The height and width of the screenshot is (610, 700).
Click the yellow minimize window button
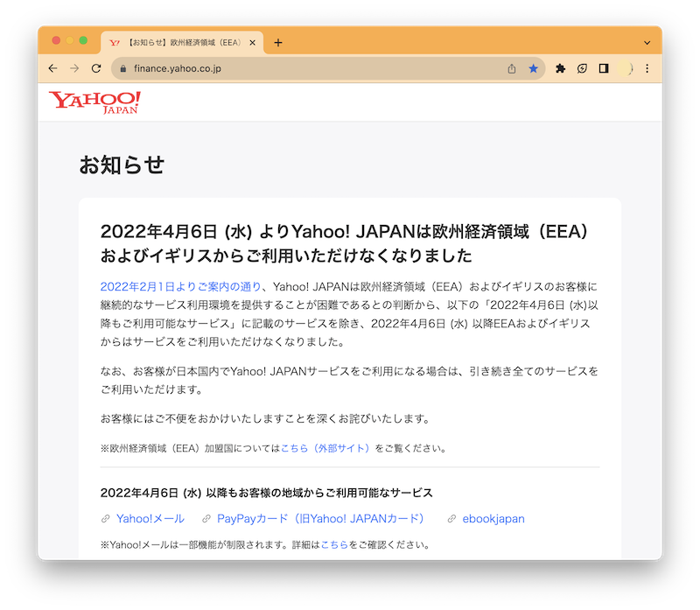click(70, 40)
